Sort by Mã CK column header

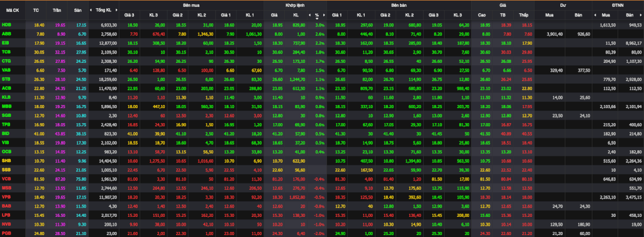click(x=13, y=10)
